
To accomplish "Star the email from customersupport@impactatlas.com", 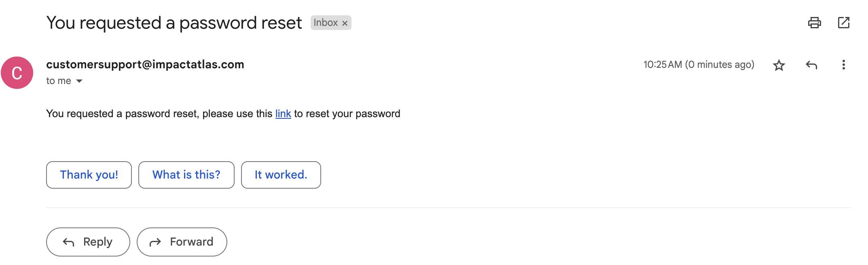I will (779, 65).
